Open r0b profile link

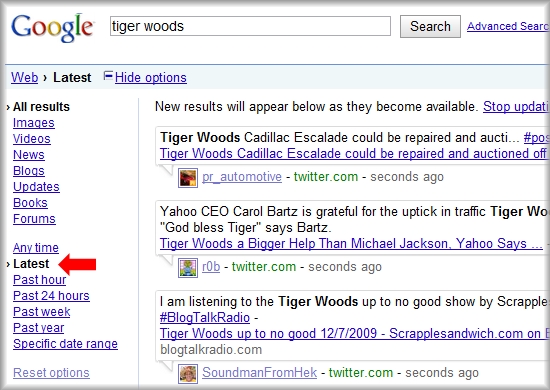211,267
